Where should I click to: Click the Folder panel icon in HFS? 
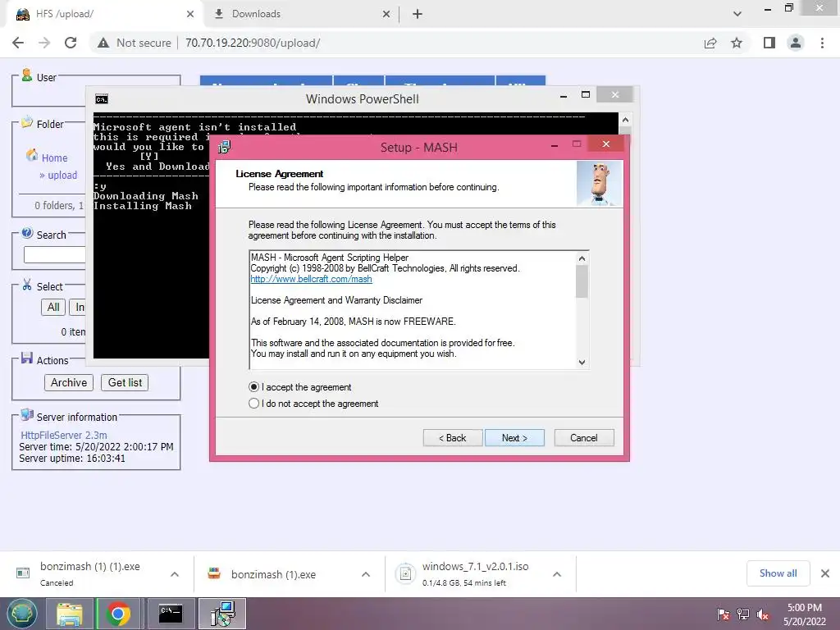pyautogui.click(x=27, y=122)
